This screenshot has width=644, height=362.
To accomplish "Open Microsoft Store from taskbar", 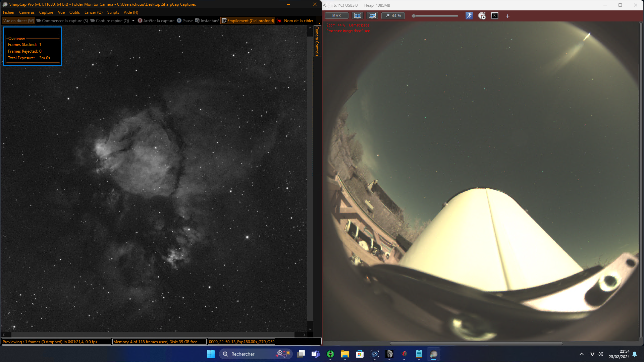I will tap(360, 354).
